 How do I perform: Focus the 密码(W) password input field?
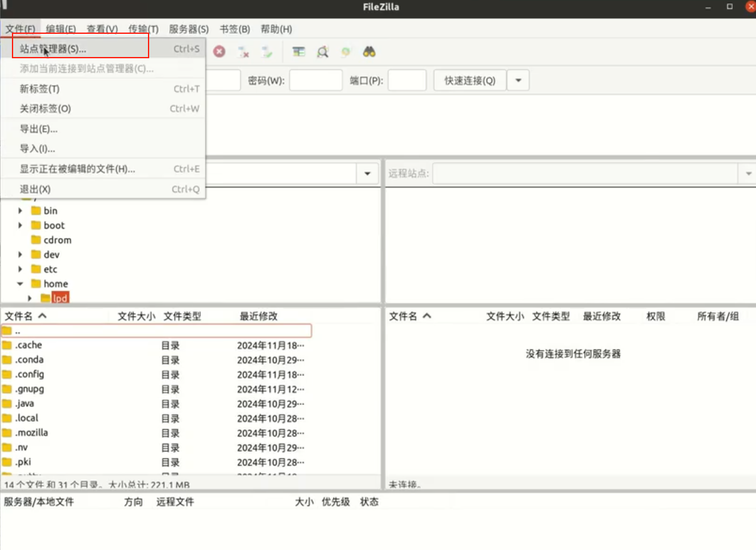(316, 80)
